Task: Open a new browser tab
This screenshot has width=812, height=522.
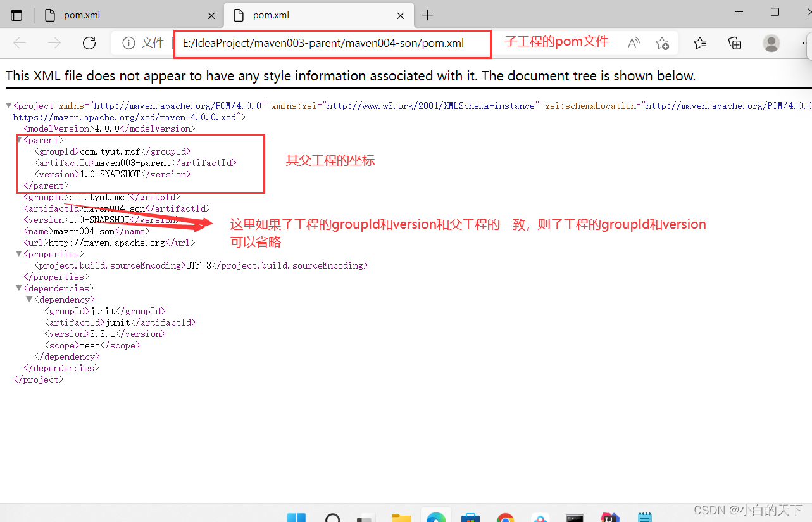Action: click(428, 15)
